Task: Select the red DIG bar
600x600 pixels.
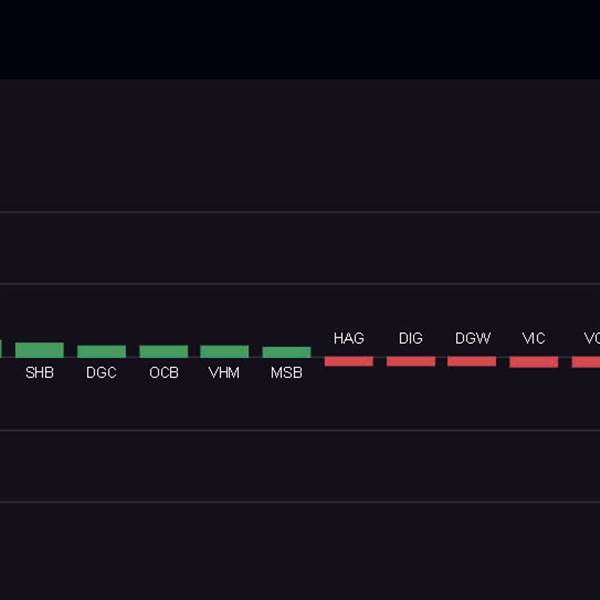Action: [x=411, y=362]
